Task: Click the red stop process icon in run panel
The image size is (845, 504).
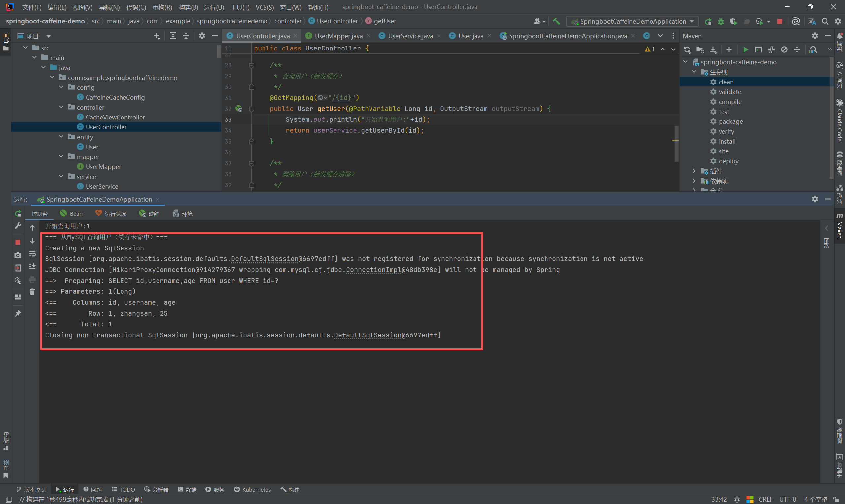Action: click(18, 242)
